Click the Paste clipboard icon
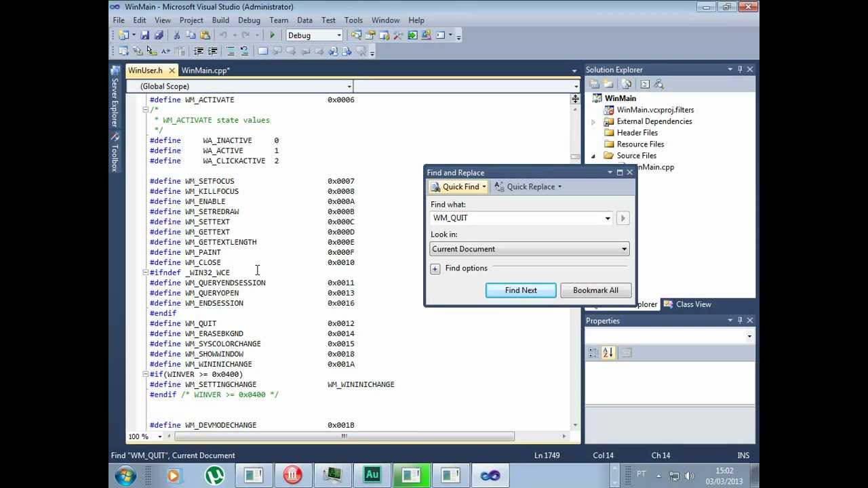This screenshot has width=868, height=488. [205, 35]
